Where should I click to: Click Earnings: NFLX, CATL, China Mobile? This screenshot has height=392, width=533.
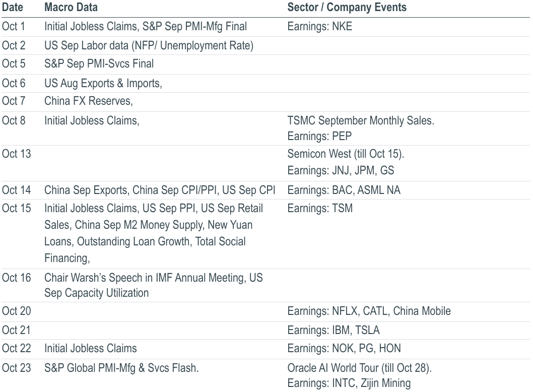(x=369, y=311)
